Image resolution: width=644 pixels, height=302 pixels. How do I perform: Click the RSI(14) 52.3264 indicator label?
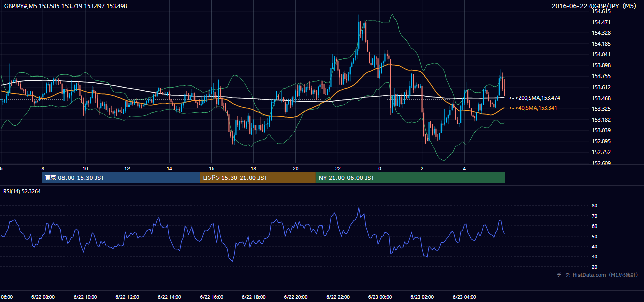(22, 191)
